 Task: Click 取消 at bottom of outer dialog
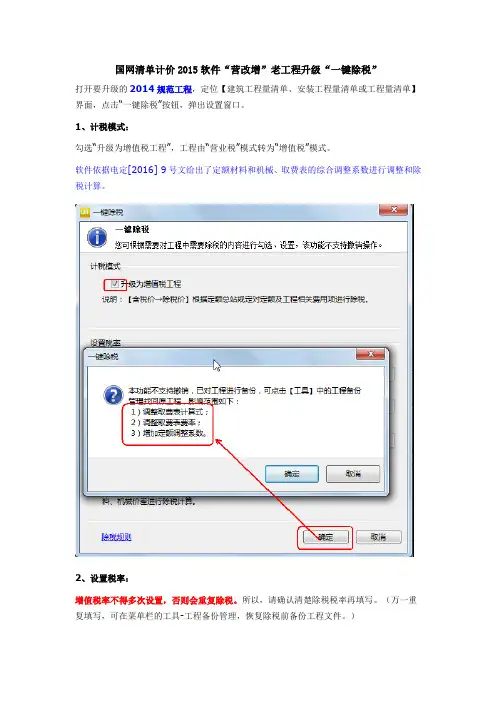click(378, 537)
